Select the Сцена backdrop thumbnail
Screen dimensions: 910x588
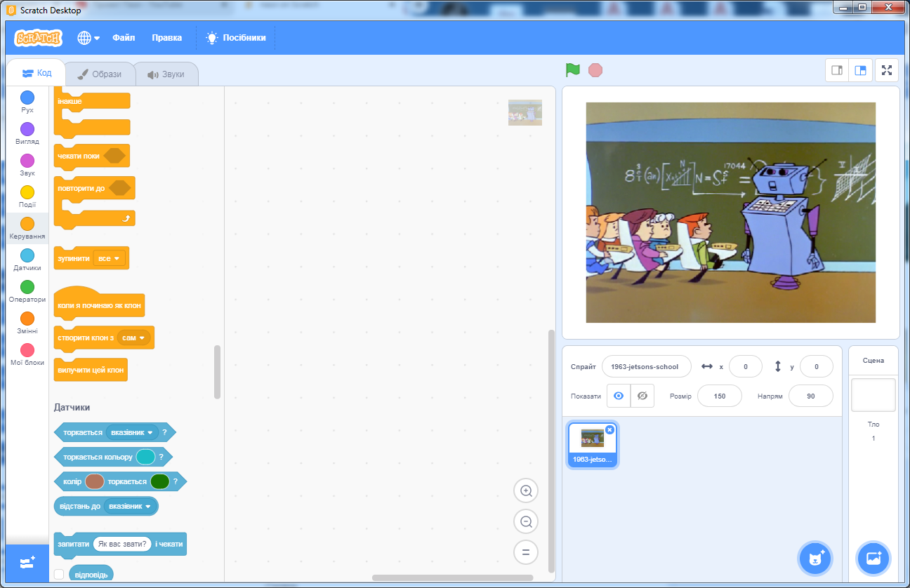click(x=873, y=394)
